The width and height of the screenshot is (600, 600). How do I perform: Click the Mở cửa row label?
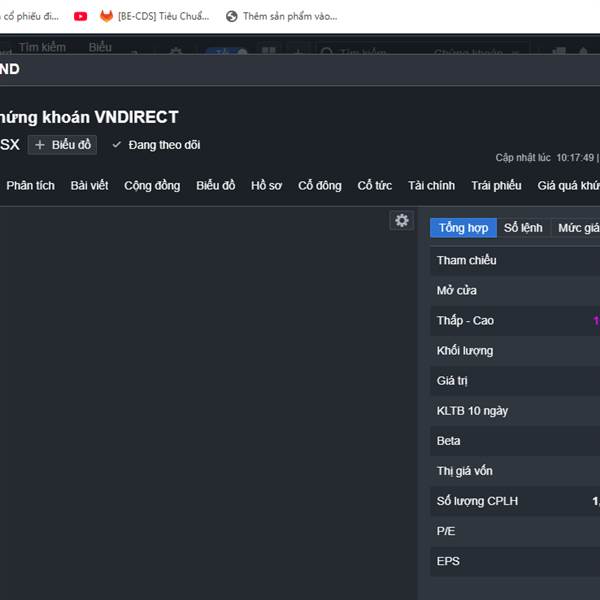coord(457,291)
